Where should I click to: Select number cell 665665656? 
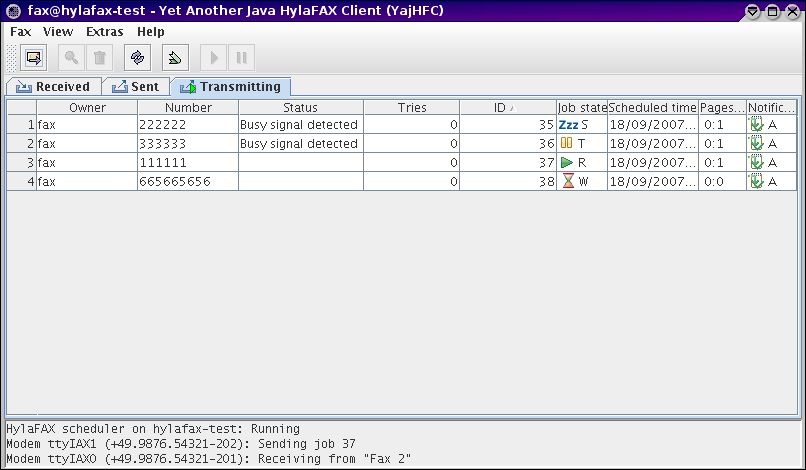point(188,181)
